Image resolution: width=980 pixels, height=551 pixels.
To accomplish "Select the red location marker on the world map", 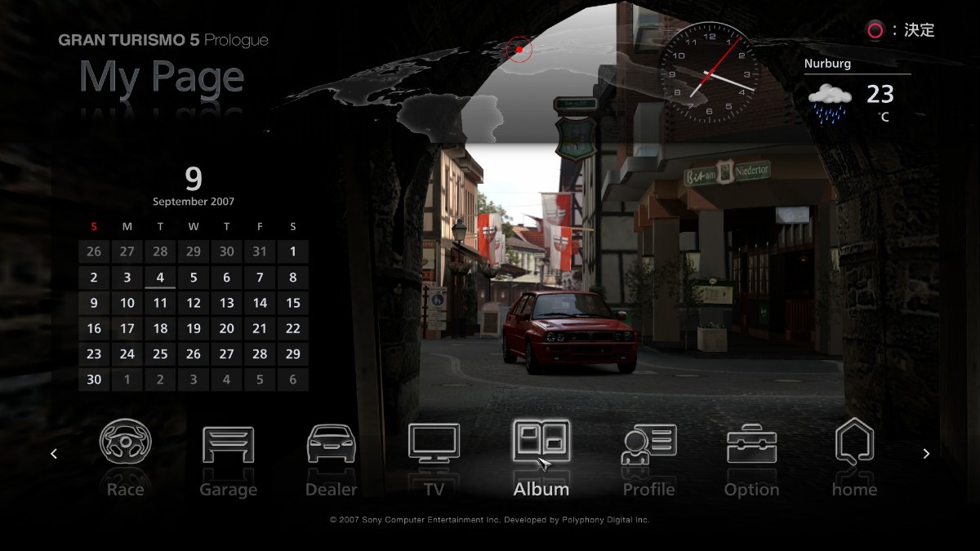I will click(x=519, y=50).
